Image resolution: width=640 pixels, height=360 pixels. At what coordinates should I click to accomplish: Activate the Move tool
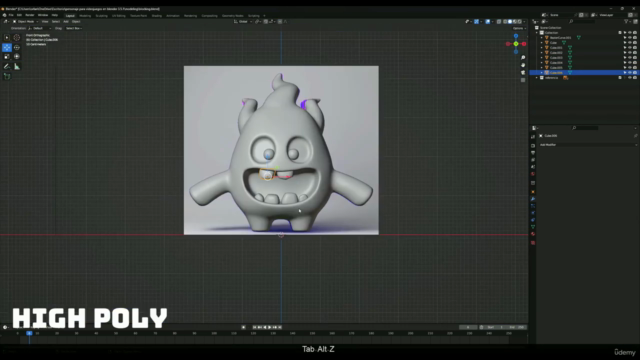[x=7, y=47]
